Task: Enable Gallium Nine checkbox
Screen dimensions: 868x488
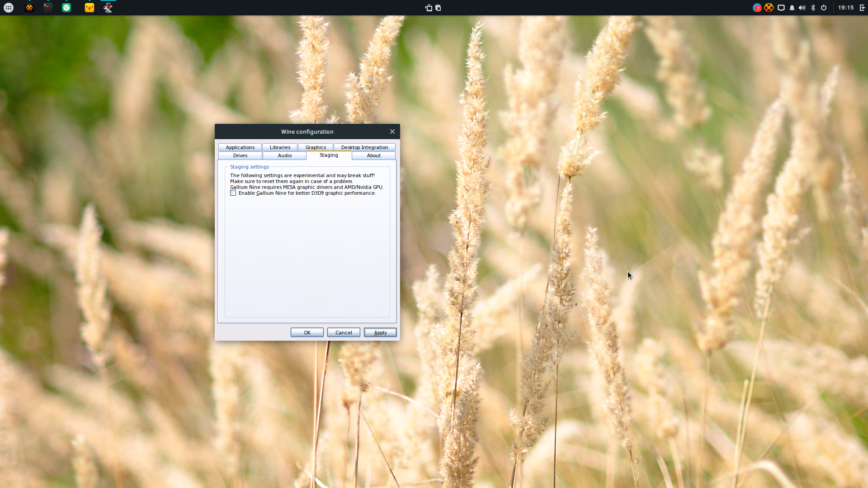Action: pos(233,193)
